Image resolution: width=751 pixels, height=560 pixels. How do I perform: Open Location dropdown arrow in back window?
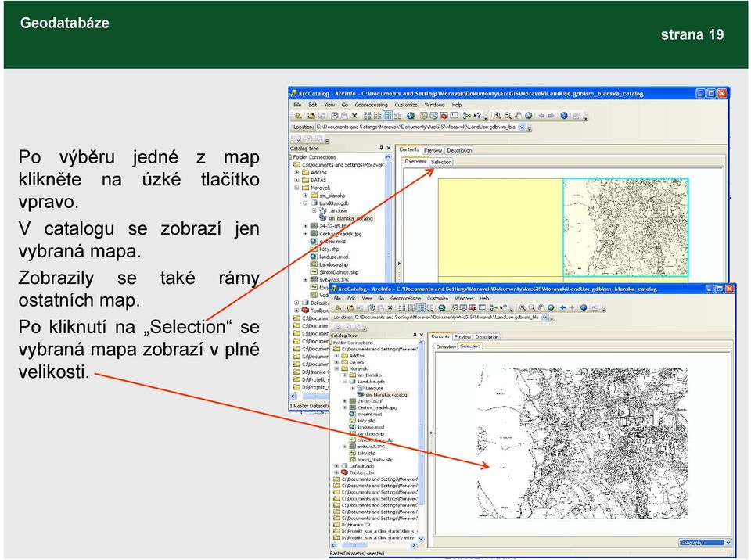[x=522, y=127]
